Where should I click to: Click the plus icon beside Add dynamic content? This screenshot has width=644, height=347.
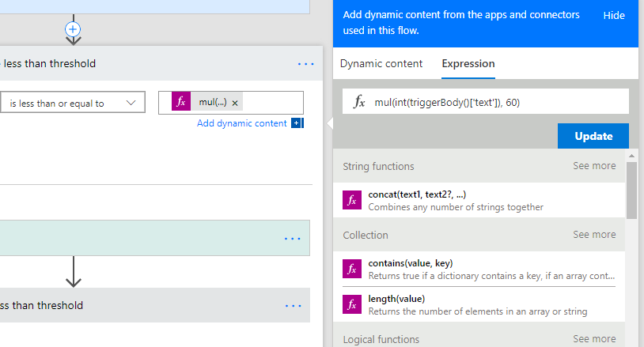(x=297, y=123)
